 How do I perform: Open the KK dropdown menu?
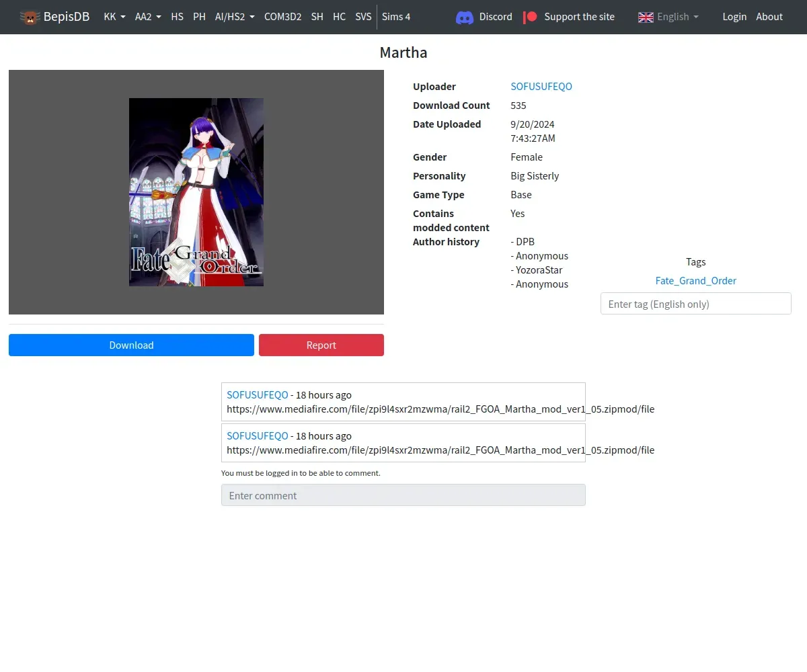pyautogui.click(x=114, y=17)
